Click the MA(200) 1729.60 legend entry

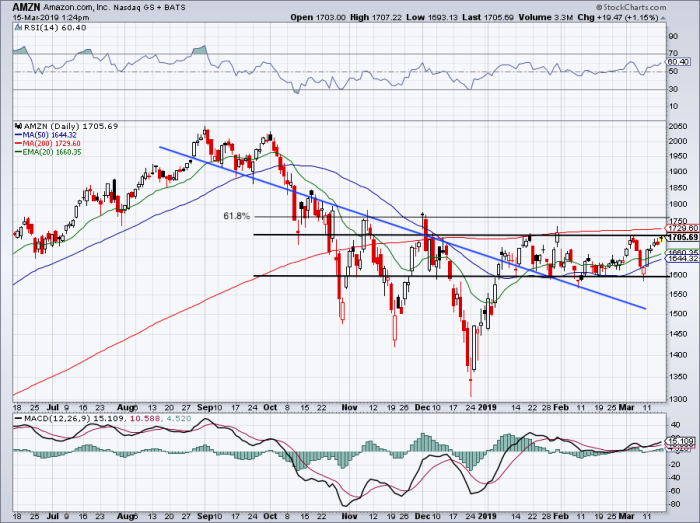pos(48,143)
